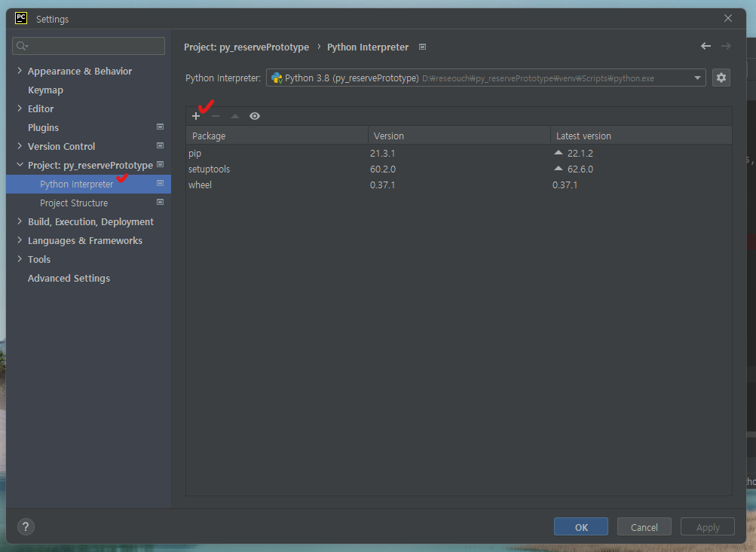Click Project: py_reservePrototype breadcrumb
756x552 pixels.
[x=246, y=47]
